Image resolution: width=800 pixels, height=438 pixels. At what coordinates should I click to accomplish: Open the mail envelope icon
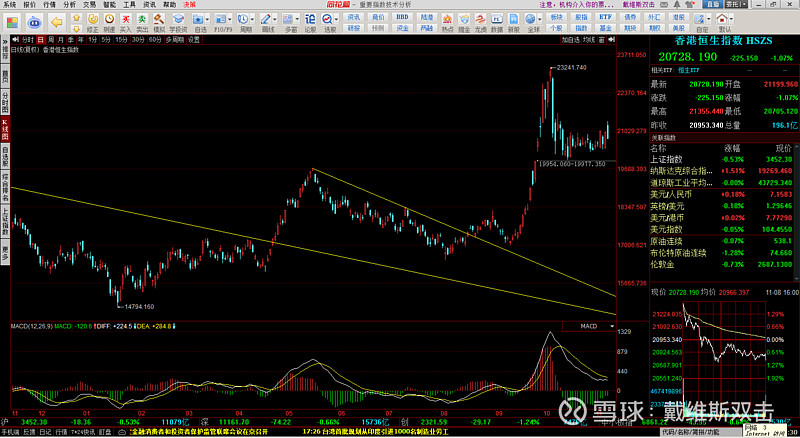pyautogui.click(x=664, y=5)
